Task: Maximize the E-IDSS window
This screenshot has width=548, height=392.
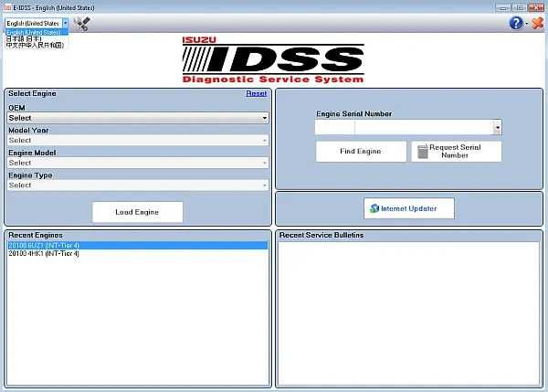Action: 520,7
